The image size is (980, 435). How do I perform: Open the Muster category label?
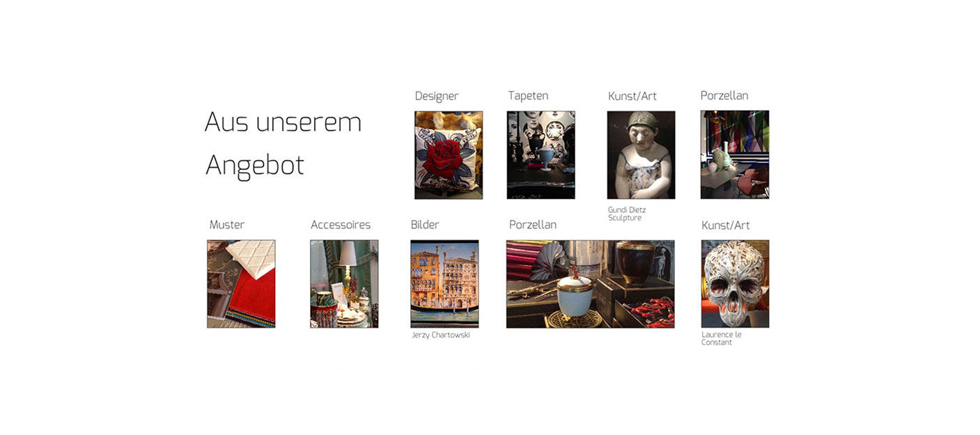[227, 225]
